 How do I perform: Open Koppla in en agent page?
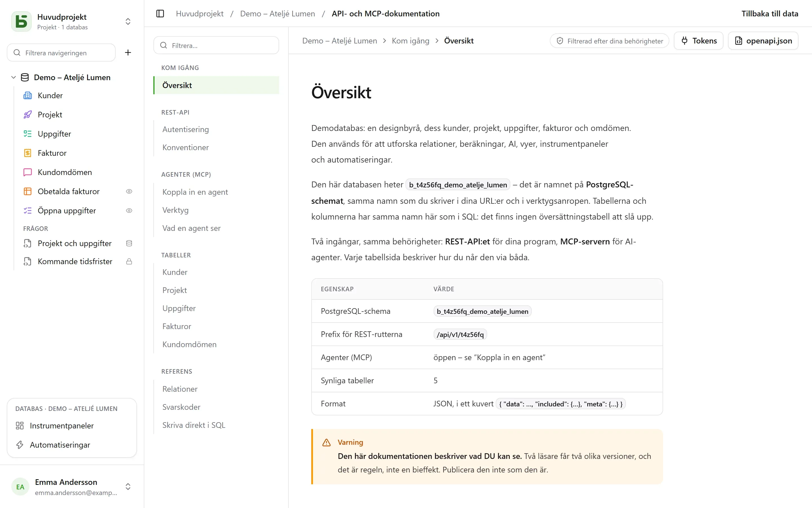coord(195,192)
